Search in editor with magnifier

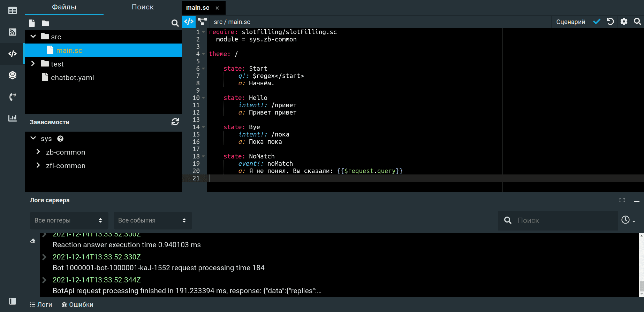pyautogui.click(x=637, y=22)
